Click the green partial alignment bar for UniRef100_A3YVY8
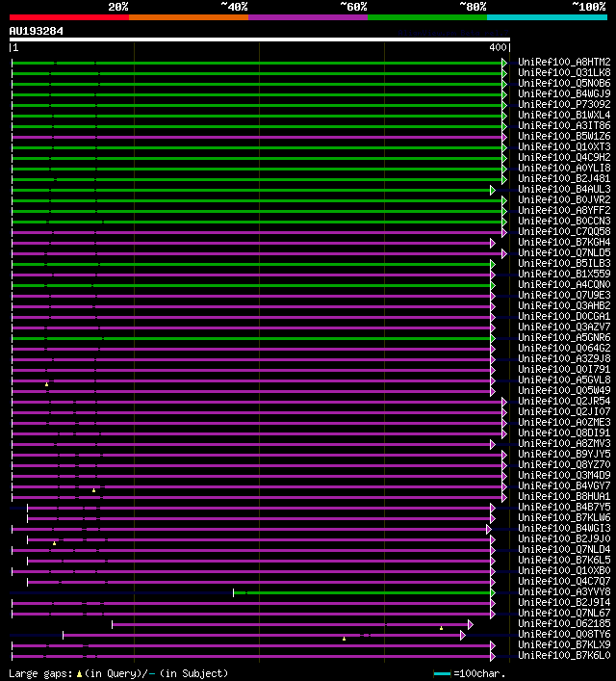Viewport: 616px width, 681px height. tap(362, 592)
